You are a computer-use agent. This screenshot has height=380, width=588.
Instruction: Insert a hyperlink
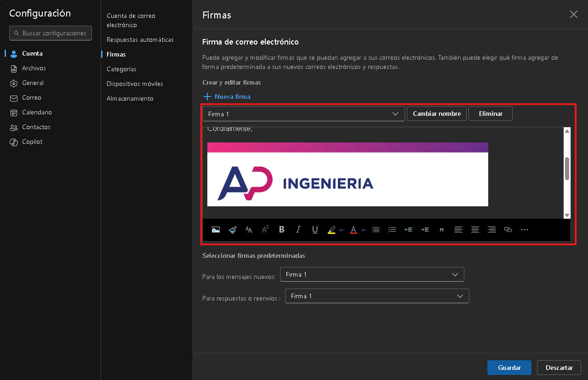508,230
